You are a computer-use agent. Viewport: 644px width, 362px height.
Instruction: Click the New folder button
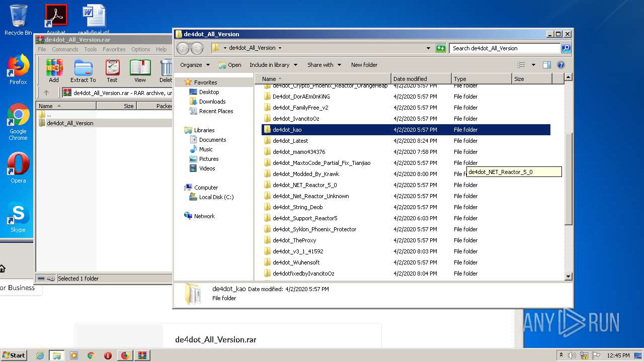click(364, 65)
